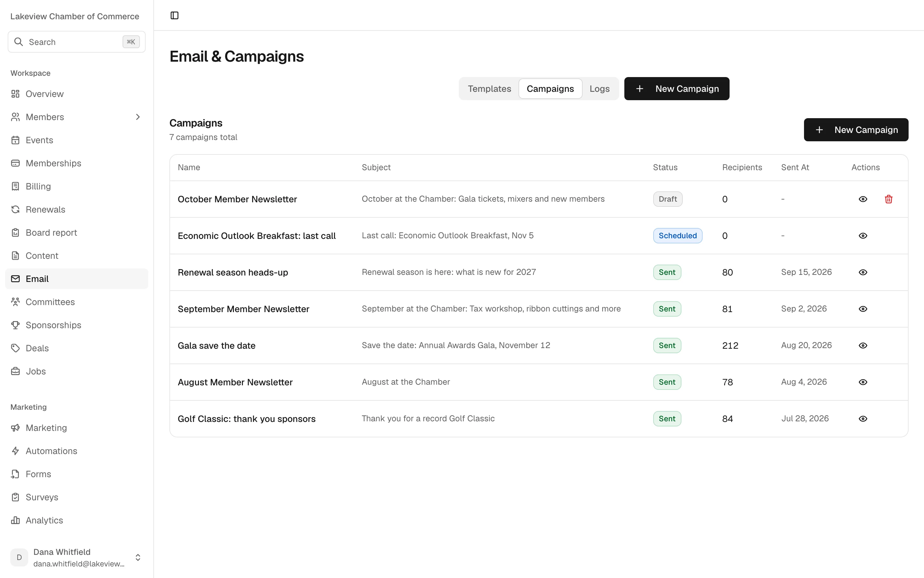The width and height of the screenshot is (924, 578).
Task: Focus the Search input field
Action: click(x=76, y=42)
